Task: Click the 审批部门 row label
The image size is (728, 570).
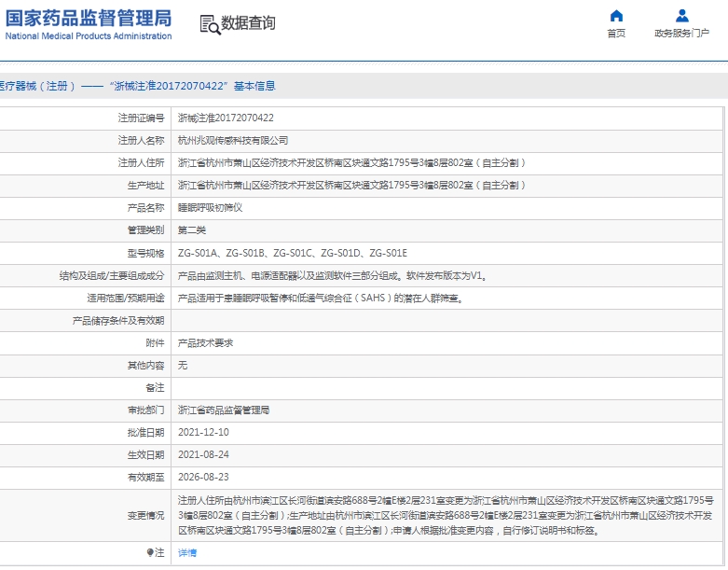Action: pyautogui.click(x=145, y=410)
